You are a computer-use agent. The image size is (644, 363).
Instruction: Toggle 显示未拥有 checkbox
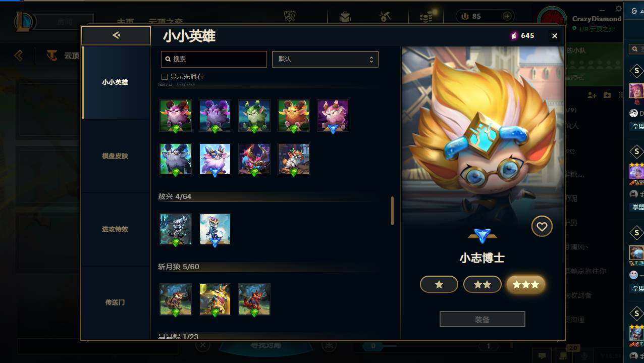click(x=165, y=77)
